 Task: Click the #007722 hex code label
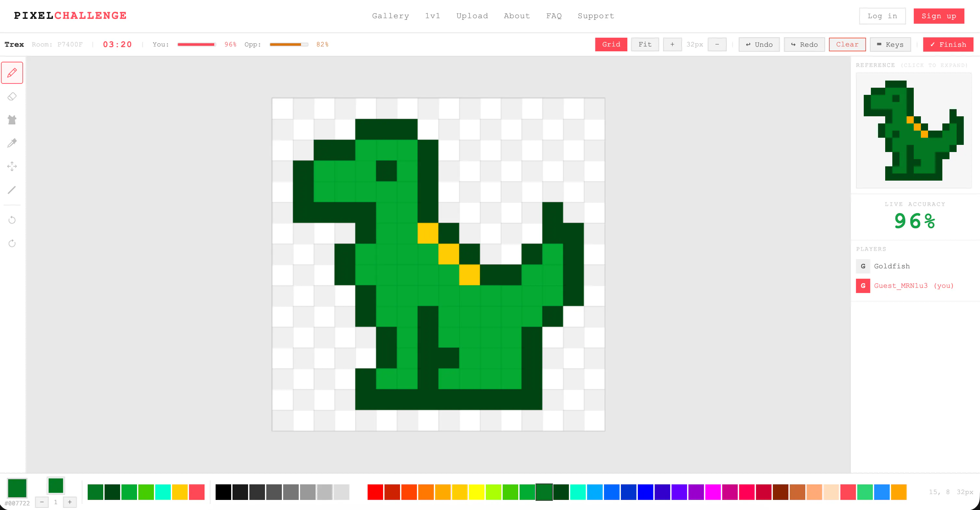(x=17, y=503)
